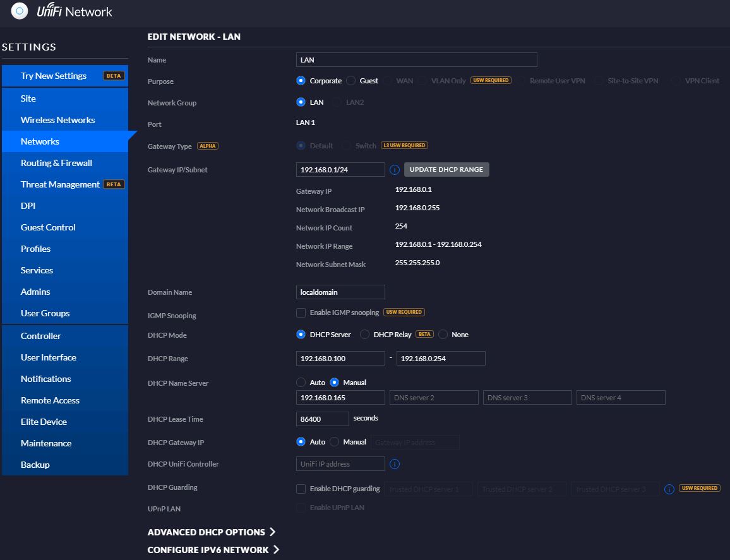This screenshot has width=730, height=560.
Task: Click the first DNS server field
Action: point(340,397)
